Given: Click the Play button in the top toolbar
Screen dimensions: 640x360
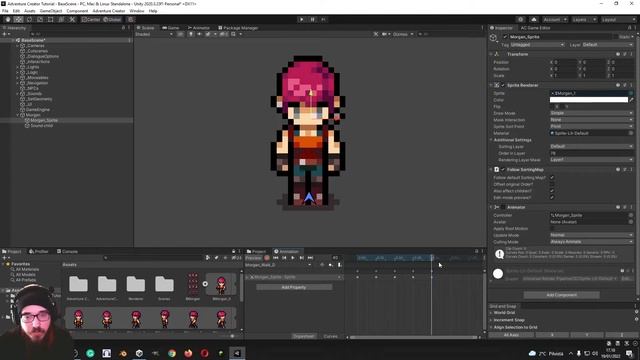Looking at the screenshot, I should click(302, 19).
